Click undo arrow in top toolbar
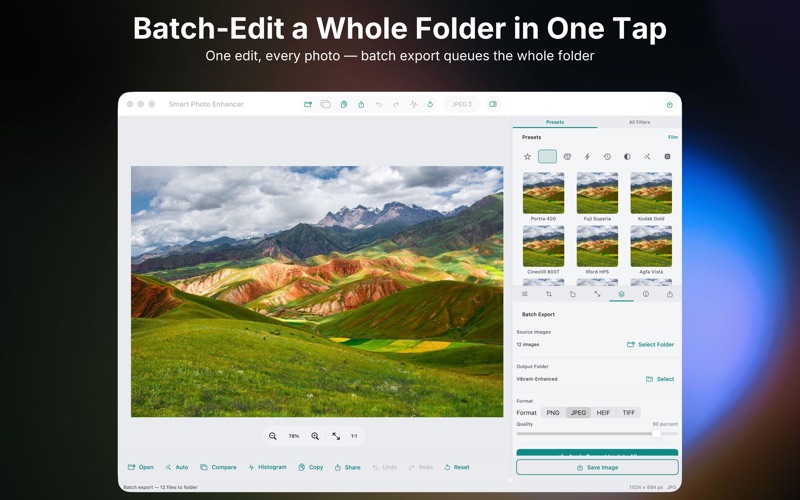 click(x=379, y=104)
